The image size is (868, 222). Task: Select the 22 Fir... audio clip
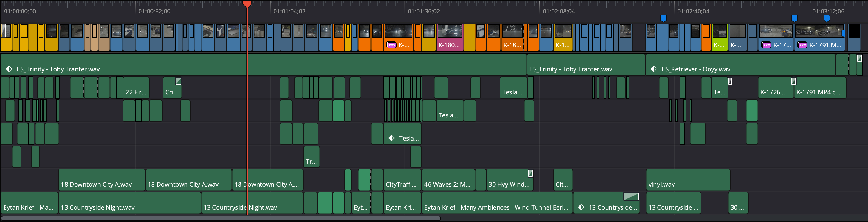136,88
